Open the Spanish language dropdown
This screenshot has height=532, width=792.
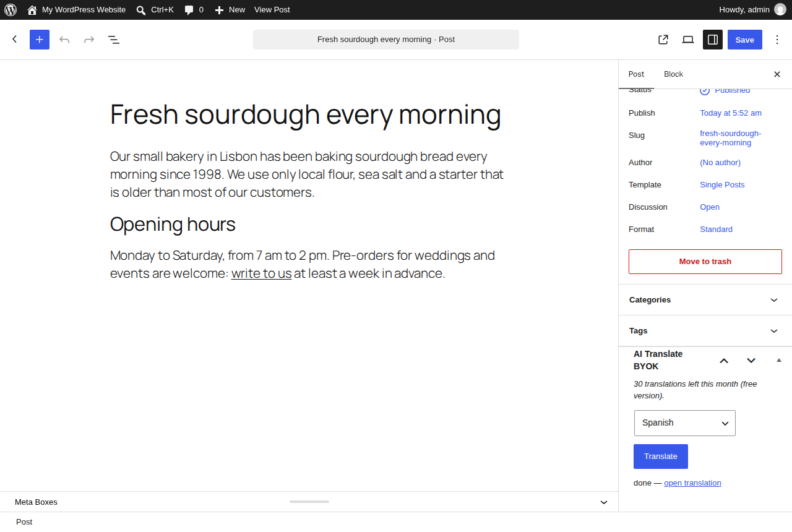point(685,423)
